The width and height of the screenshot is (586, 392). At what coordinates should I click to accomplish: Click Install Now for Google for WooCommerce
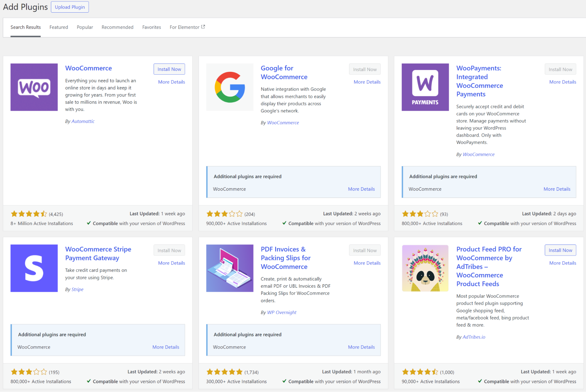(x=365, y=69)
